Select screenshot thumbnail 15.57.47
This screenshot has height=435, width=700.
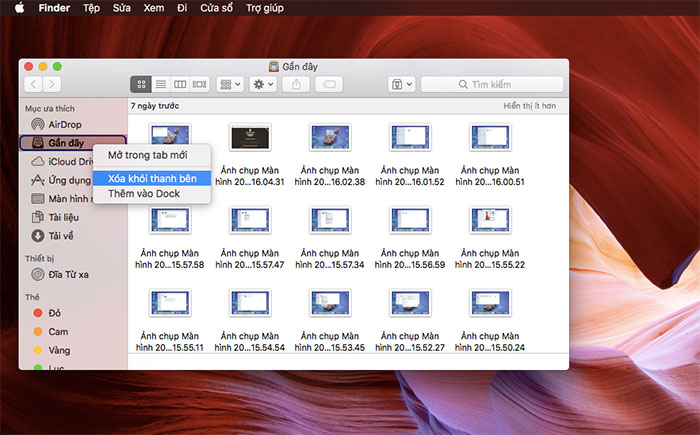[x=250, y=220]
